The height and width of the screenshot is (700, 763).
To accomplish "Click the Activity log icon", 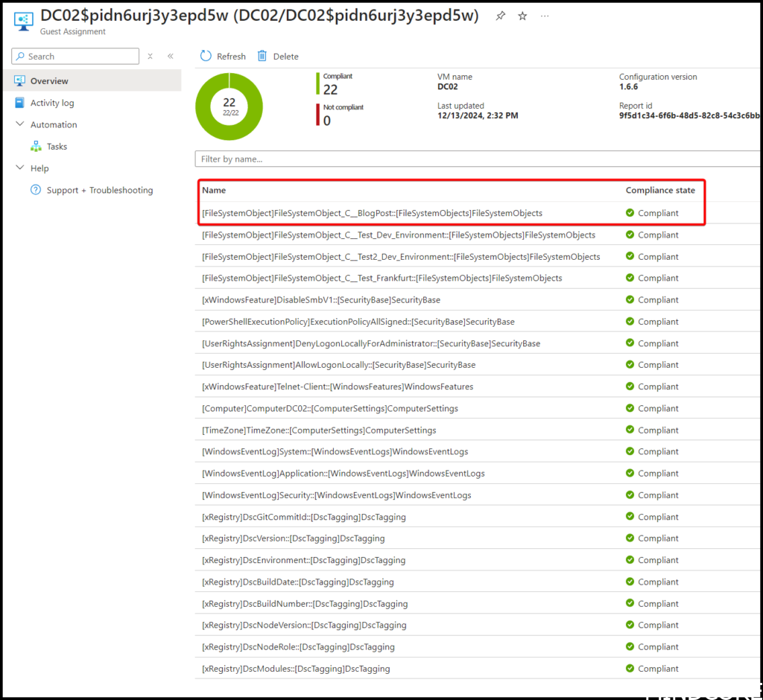I will tap(19, 103).
